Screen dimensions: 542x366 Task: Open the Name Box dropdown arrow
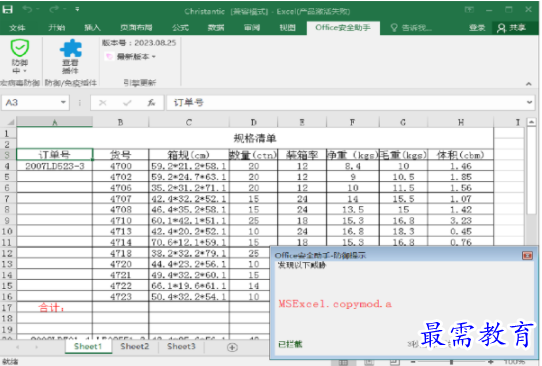[63, 102]
